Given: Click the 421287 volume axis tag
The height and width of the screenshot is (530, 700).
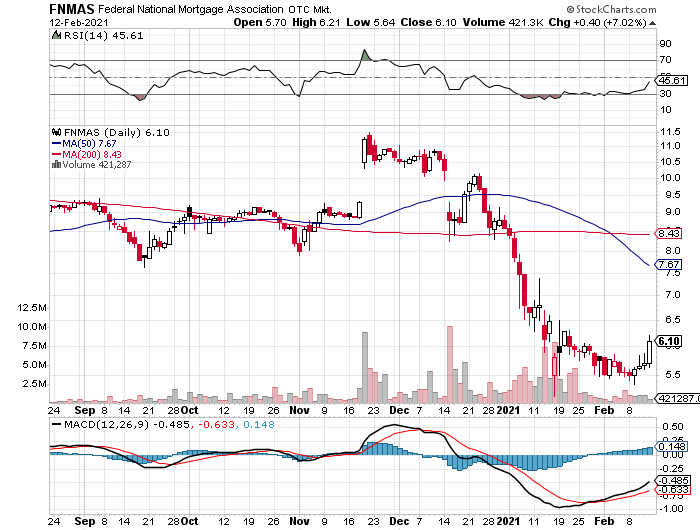Looking at the screenshot, I should coord(677,398).
